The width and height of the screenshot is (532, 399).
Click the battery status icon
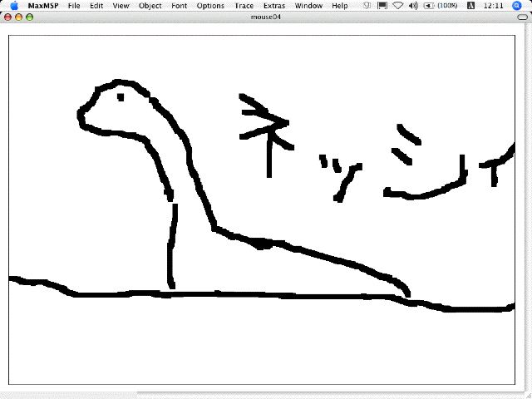pyautogui.click(x=429, y=6)
